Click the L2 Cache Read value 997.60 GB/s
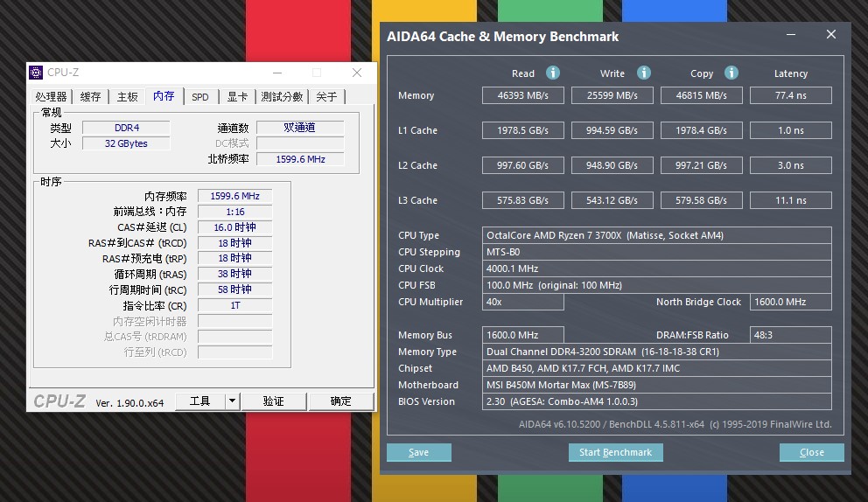868x502 pixels. point(523,165)
